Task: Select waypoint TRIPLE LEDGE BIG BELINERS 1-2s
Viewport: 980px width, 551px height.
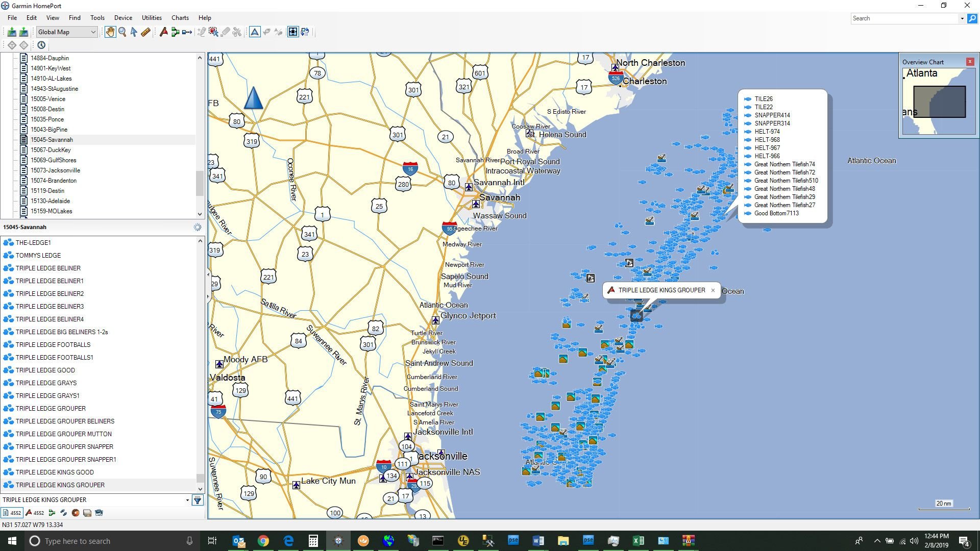Action: pos(62,332)
